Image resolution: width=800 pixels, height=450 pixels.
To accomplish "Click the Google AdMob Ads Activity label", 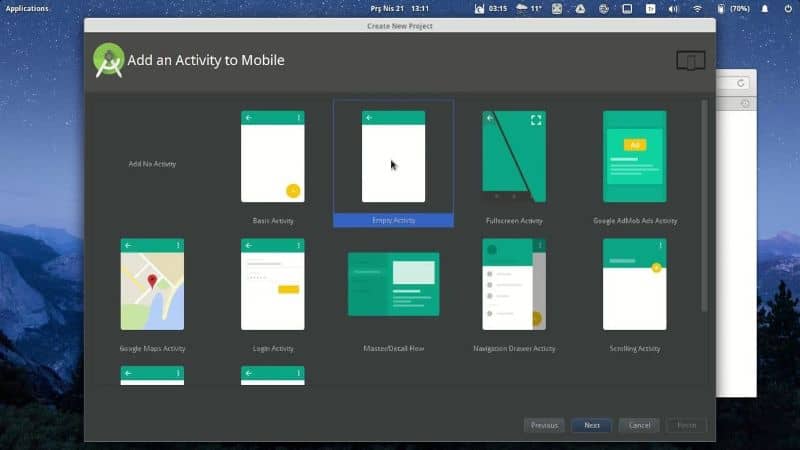I will coord(635,221).
